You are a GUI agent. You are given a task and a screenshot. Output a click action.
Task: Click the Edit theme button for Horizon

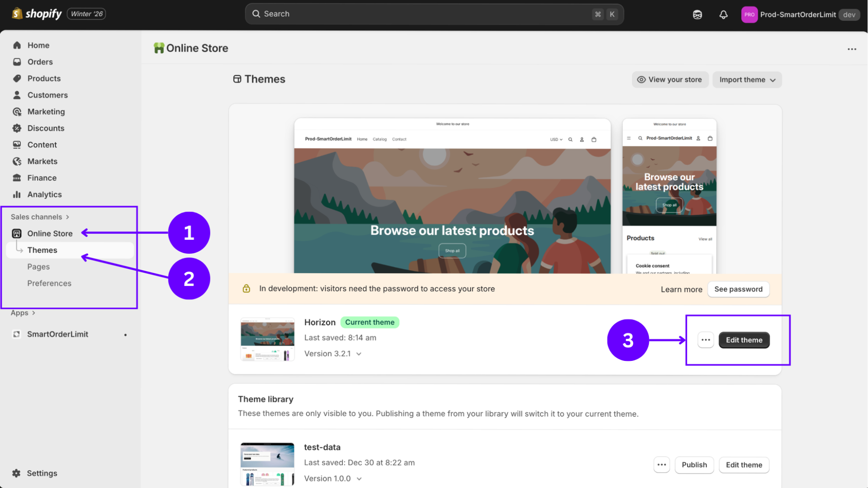tap(744, 340)
